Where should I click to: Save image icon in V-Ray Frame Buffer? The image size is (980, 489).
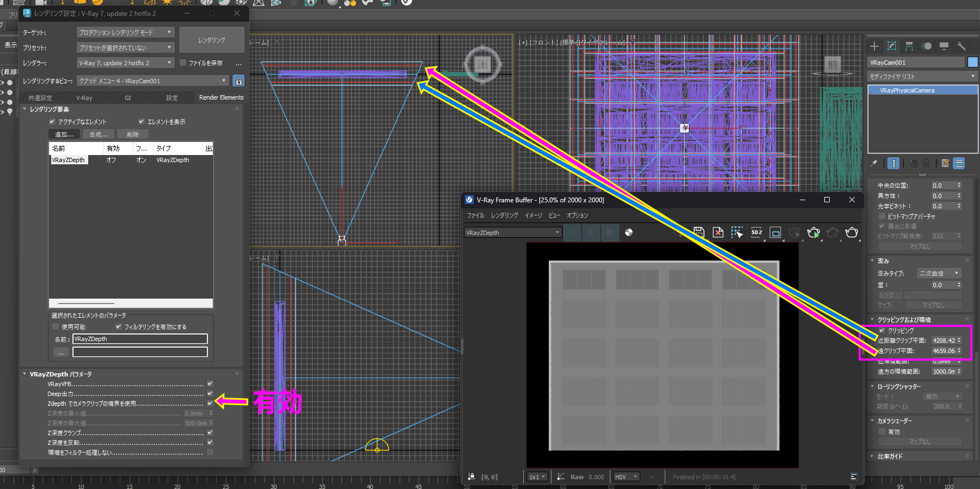coord(699,233)
